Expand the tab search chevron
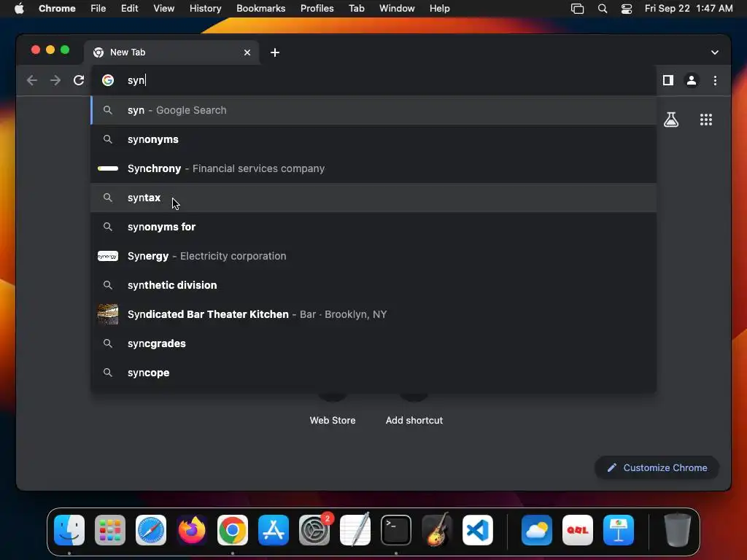The height and width of the screenshot is (560, 747). 715,52
